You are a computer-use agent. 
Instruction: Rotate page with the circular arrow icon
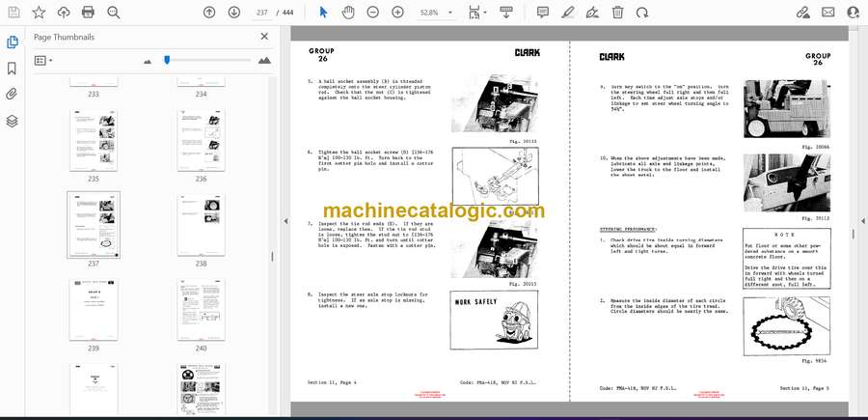pyautogui.click(x=642, y=13)
